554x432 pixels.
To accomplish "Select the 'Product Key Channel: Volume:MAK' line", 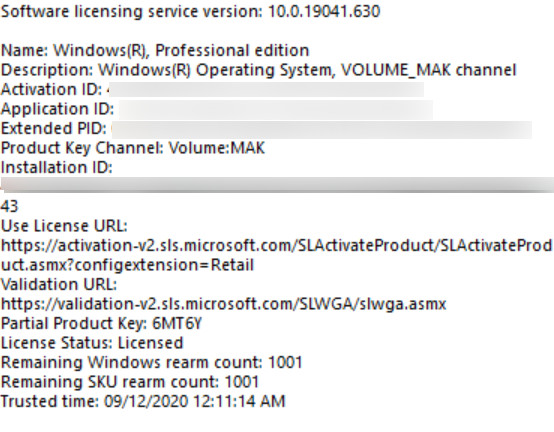I will tap(133, 148).
